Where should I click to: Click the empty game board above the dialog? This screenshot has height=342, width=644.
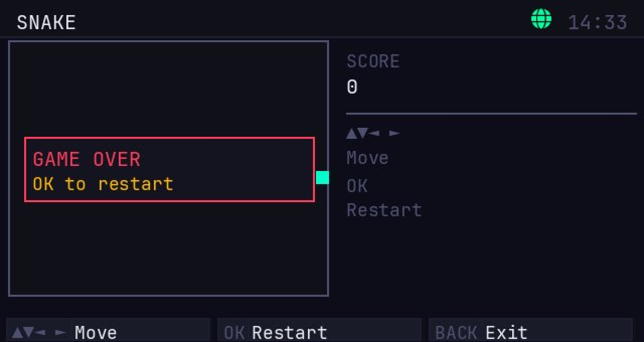click(x=169, y=89)
